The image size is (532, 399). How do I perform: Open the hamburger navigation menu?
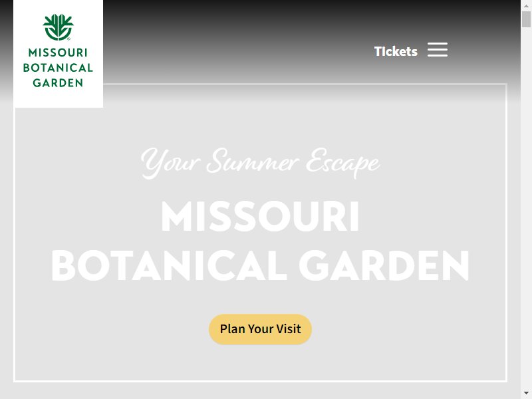click(x=438, y=50)
